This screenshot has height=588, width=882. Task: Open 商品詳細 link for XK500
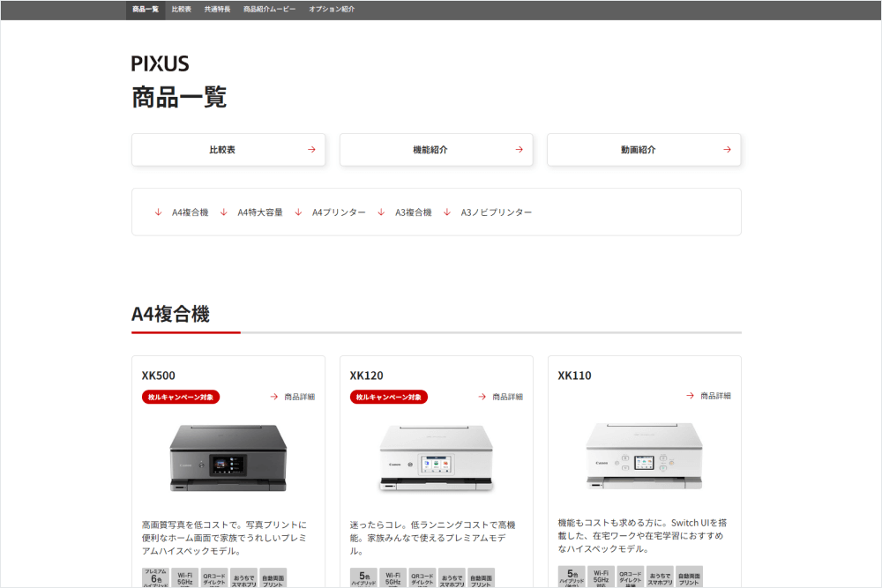[293, 397]
